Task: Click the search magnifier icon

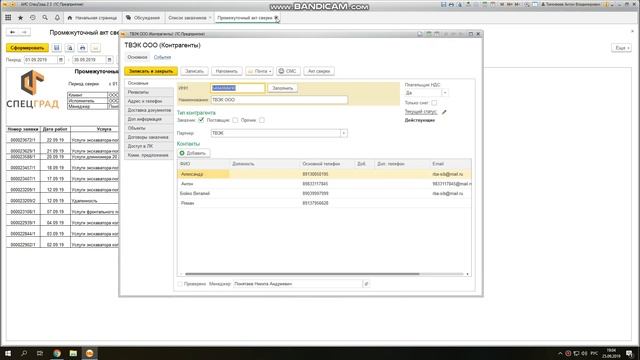Action: click(45, 18)
